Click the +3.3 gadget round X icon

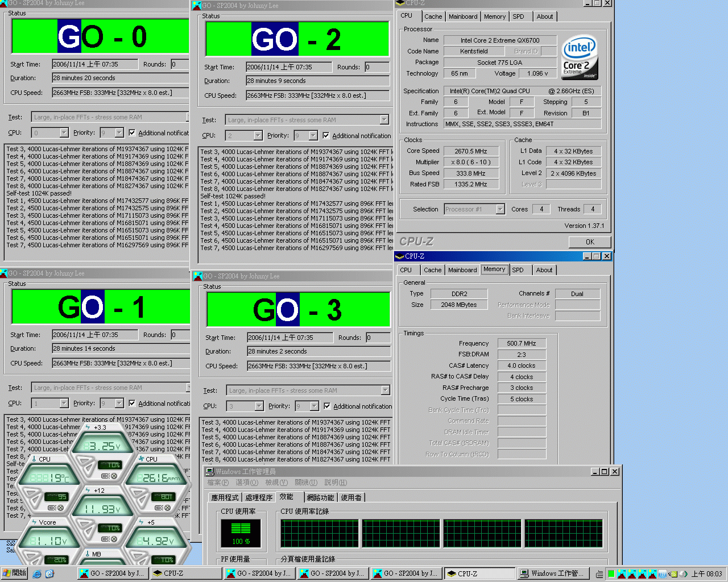[114, 476]
